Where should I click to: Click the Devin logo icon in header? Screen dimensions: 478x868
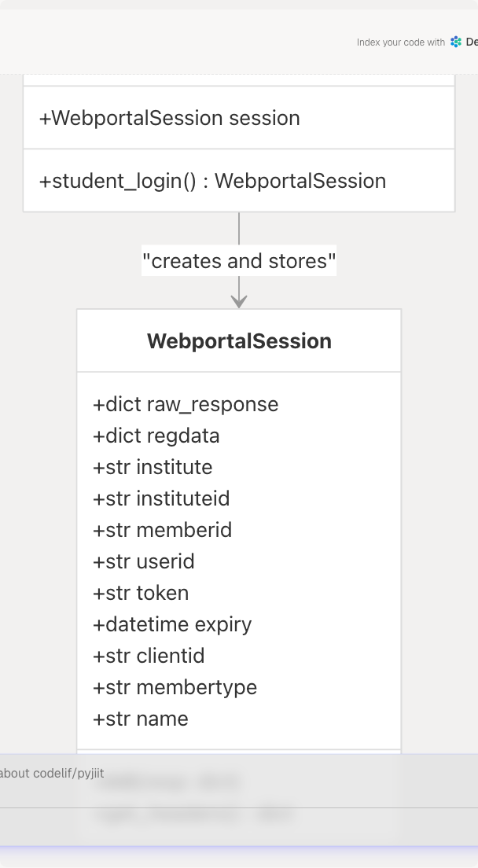tap(456, 42)
